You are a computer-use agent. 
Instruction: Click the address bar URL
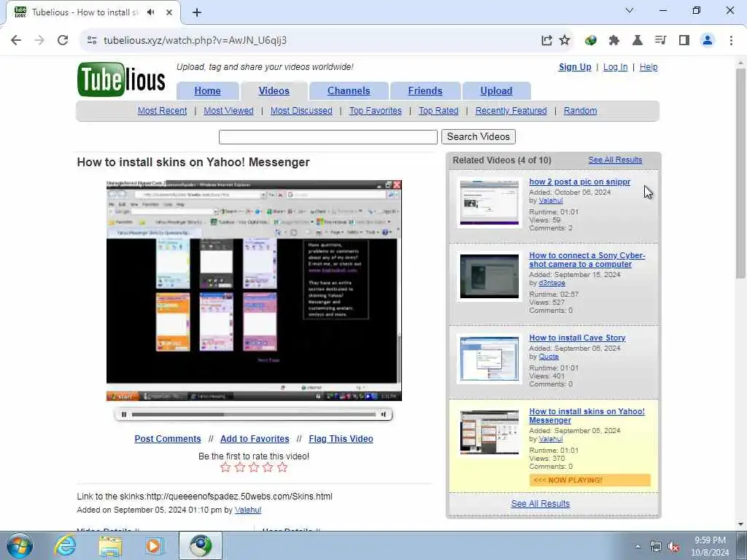click(196, 41)
